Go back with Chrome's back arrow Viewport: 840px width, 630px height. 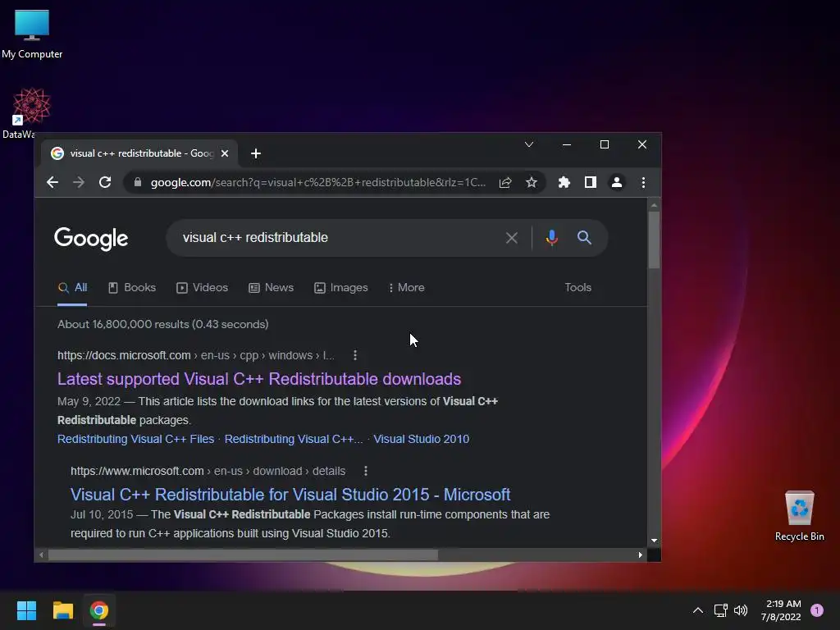click(52, 182)
